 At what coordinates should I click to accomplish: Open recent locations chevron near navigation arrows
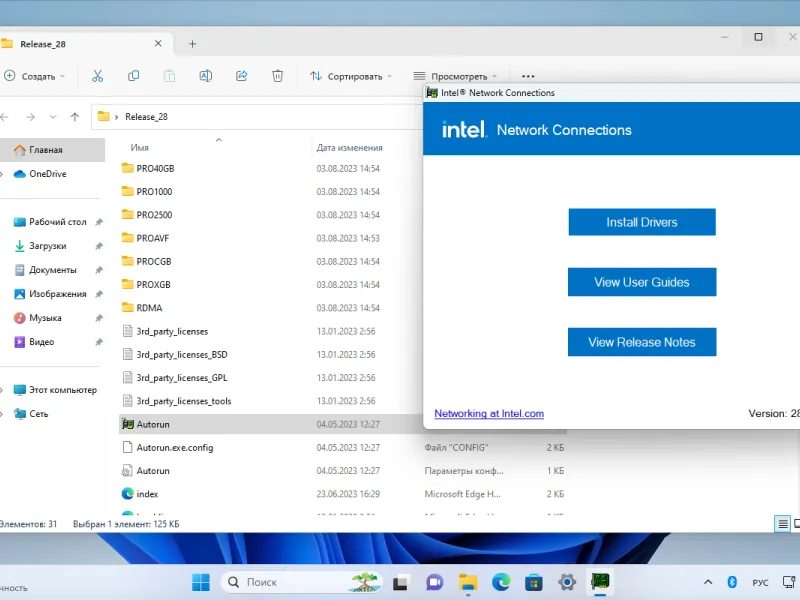point(53,117)
